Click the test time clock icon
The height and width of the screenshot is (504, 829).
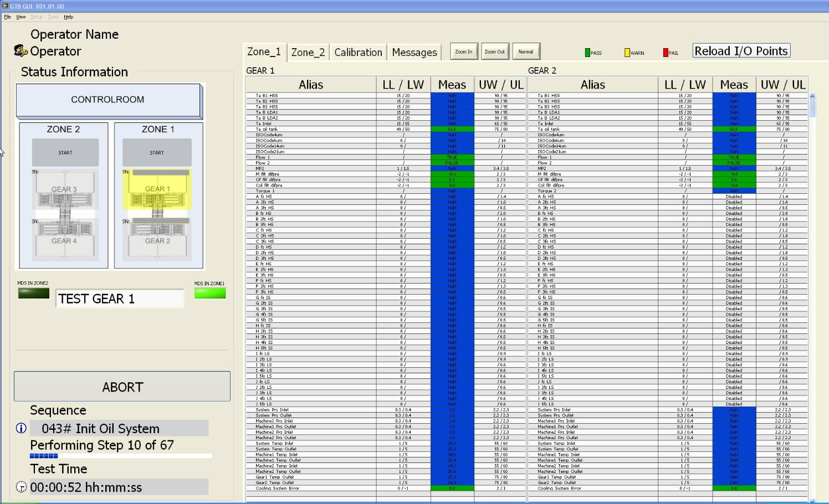[x=21, y=487]
